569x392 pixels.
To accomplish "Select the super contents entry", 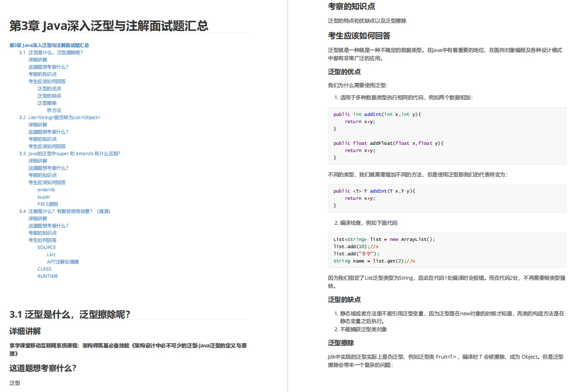I will [44, 197].
